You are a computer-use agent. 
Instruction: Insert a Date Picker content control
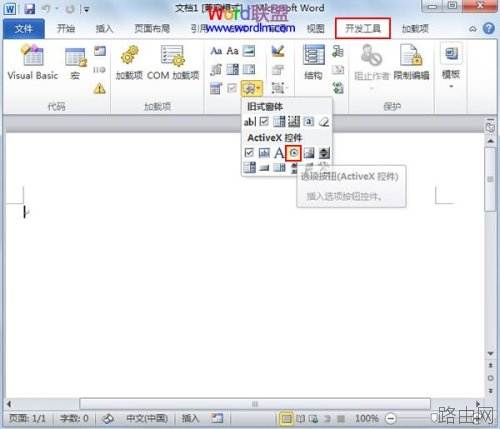216,89
